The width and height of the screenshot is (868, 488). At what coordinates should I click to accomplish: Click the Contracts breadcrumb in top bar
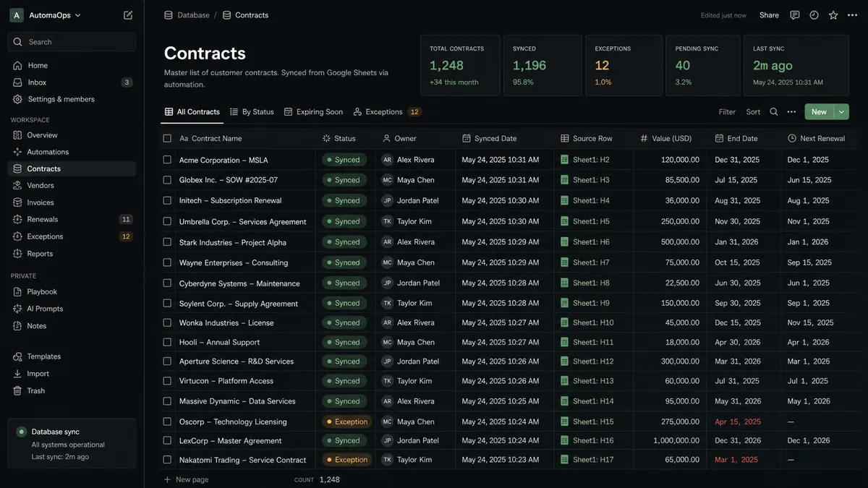245,15
